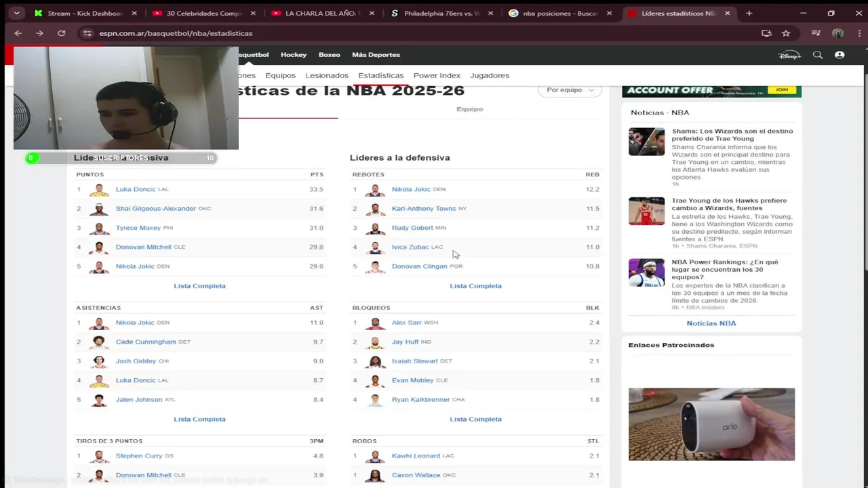This screenshot has height=488, width=868.
Task: Open Luka Doncic in points leaders
Action: 136,190
